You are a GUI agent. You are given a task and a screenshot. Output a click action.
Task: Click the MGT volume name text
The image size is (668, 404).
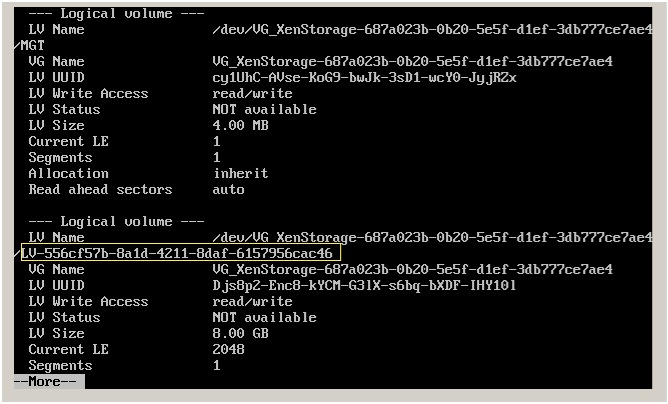32,45
